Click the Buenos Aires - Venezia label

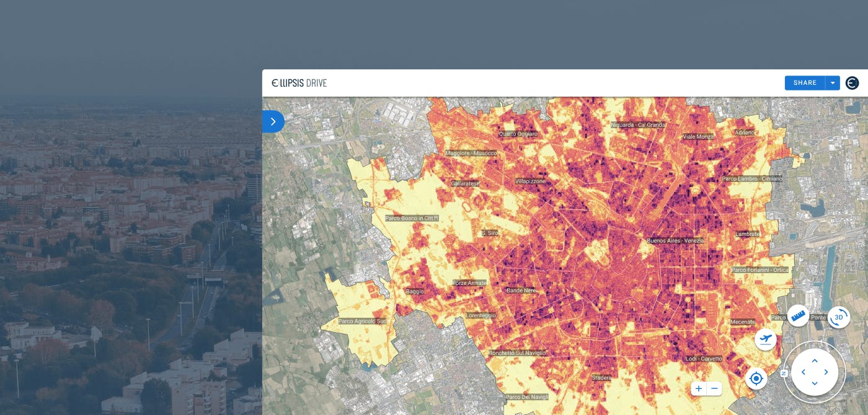pyautogui.click(x=675, y=240)
